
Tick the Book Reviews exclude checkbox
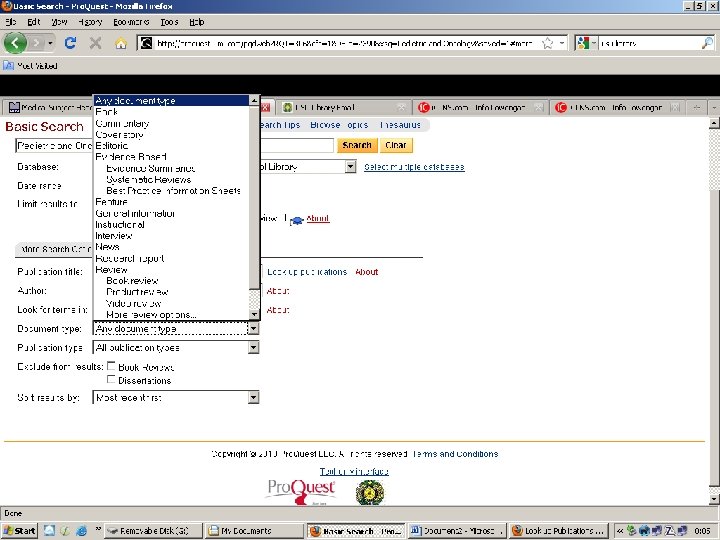click(111, 366)
